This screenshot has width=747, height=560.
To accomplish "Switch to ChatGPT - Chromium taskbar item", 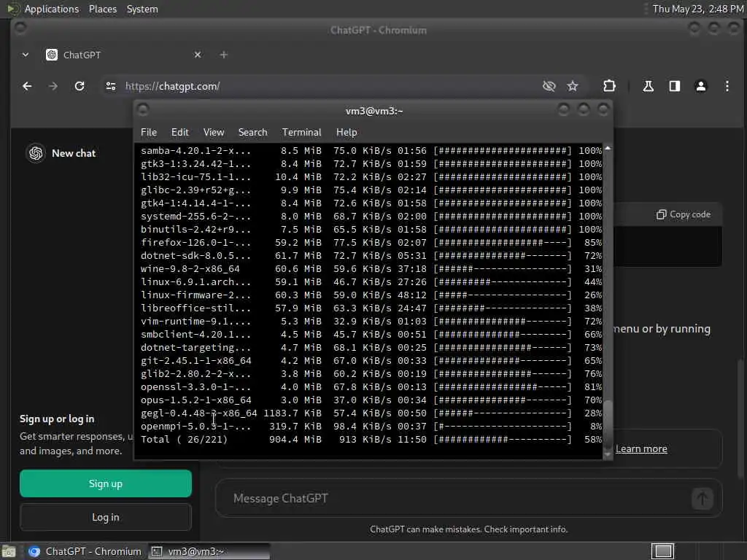I will coord(86,551).
